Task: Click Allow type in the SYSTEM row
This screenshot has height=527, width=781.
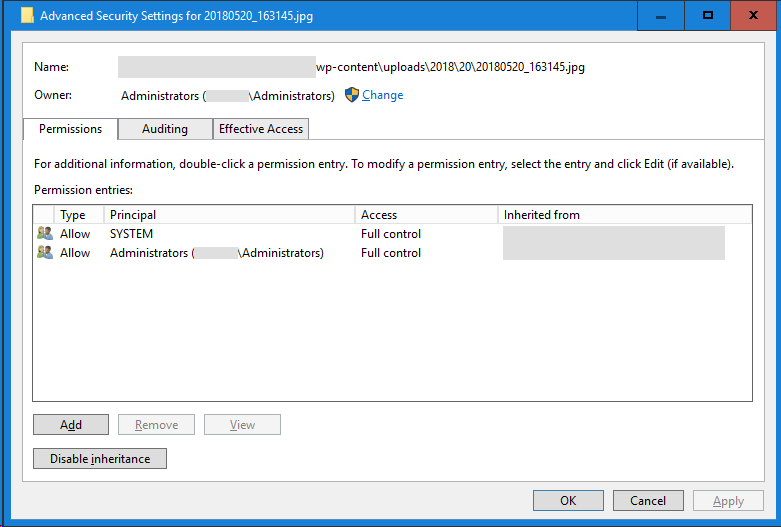Action: coord(75,234)
